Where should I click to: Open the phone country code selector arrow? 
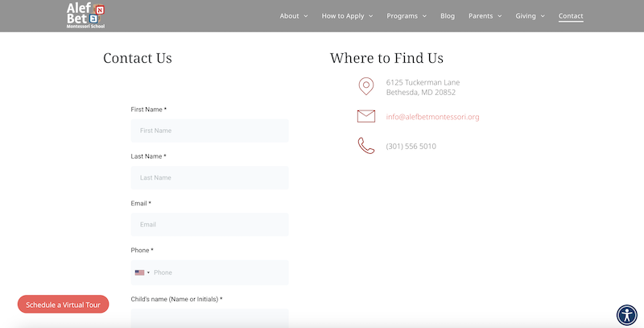(148, 272)
